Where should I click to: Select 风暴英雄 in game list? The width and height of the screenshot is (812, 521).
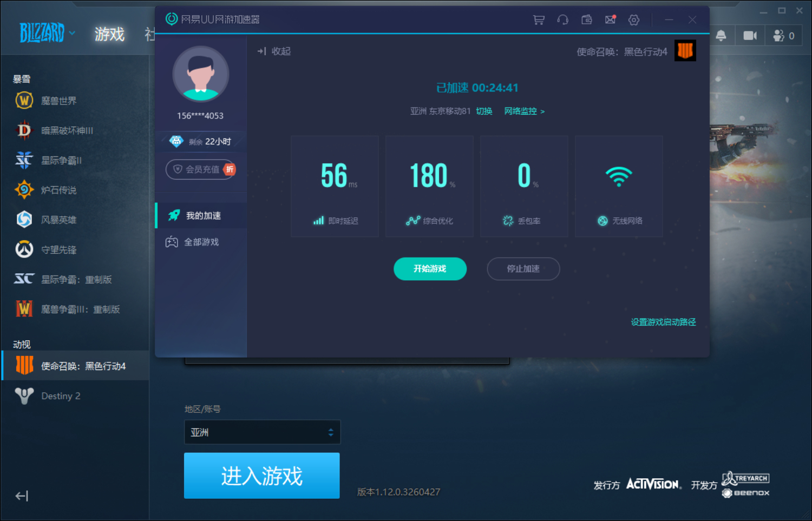pyautogui.click(x=75, y=220)
